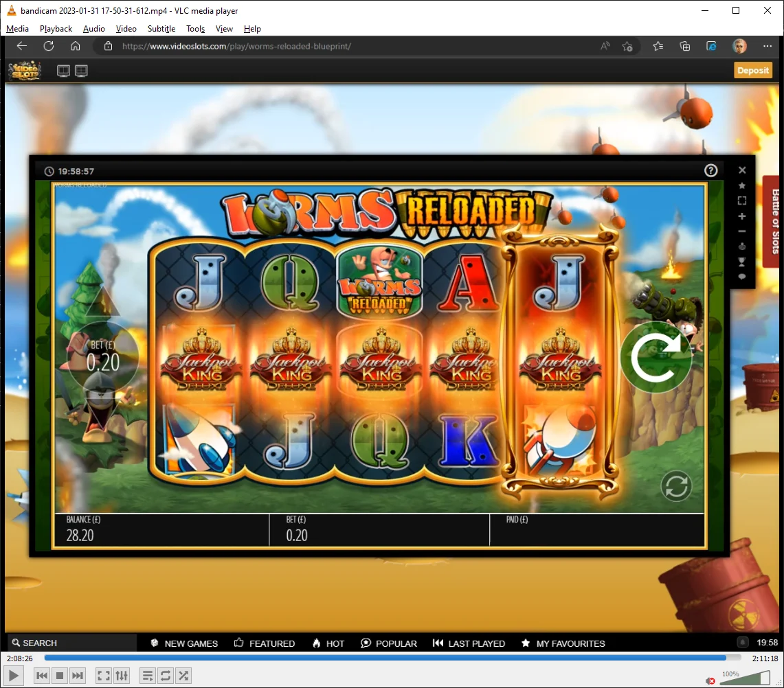Click the game clock 19:58:57
Viewport: 784px width, 688px height.
click(x=76, y=172)
